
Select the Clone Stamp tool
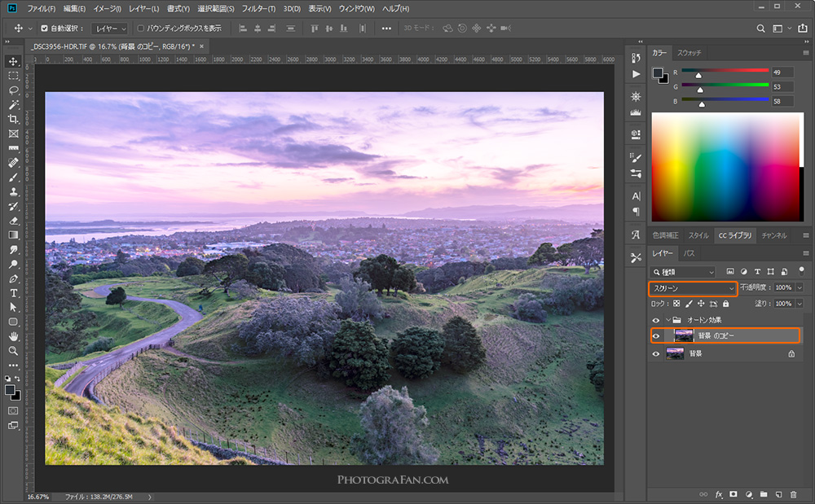14,192
